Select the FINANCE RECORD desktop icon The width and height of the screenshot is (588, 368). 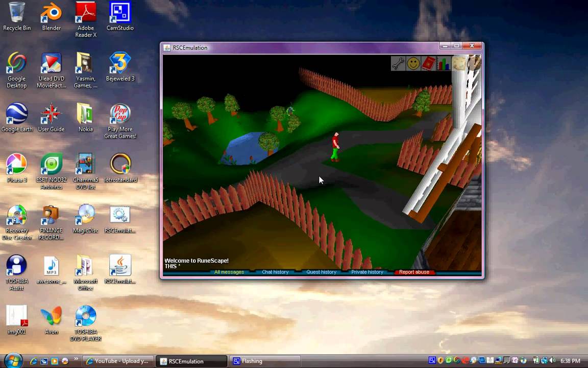(x=52, y=222)
